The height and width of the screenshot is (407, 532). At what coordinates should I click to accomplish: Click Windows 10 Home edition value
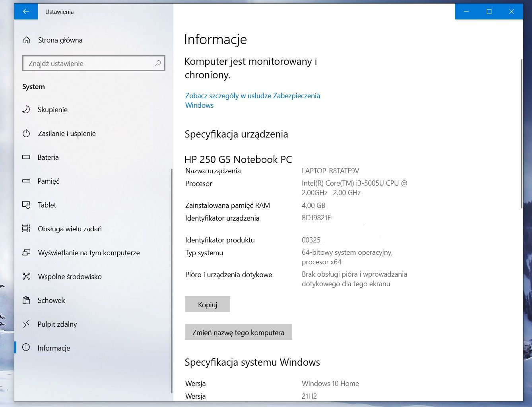(x=330, y=384)
